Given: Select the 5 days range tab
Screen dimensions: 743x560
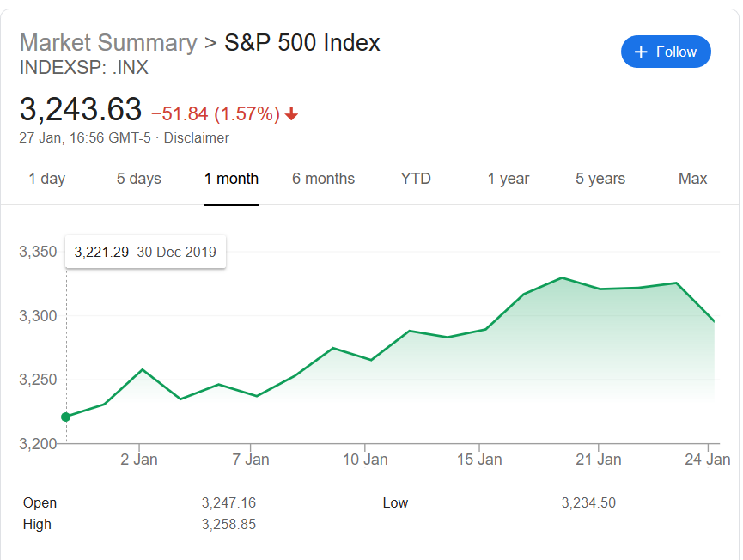Looking at the screenshot, I should [x=139, y=179].
